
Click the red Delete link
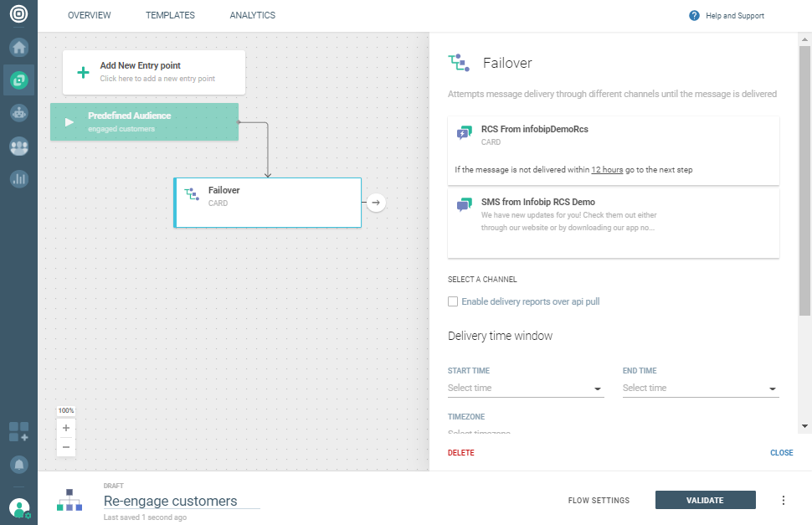[460, 453]
